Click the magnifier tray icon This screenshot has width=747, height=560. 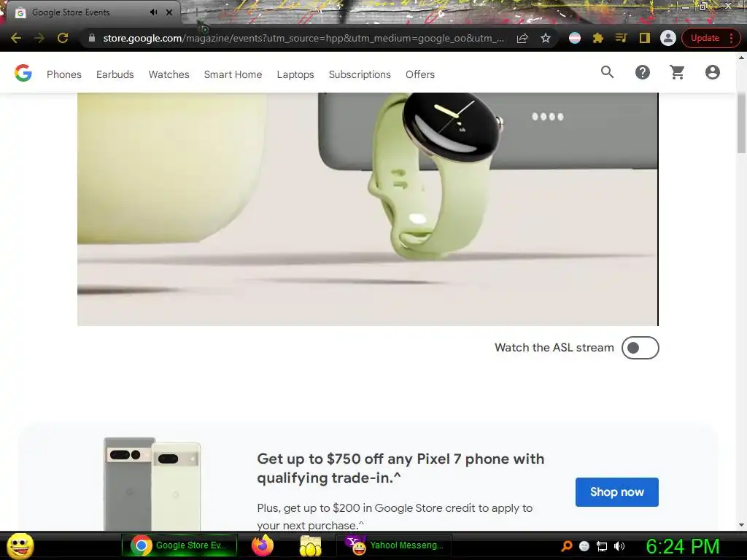pyautogui.click(x=566, y=546)
